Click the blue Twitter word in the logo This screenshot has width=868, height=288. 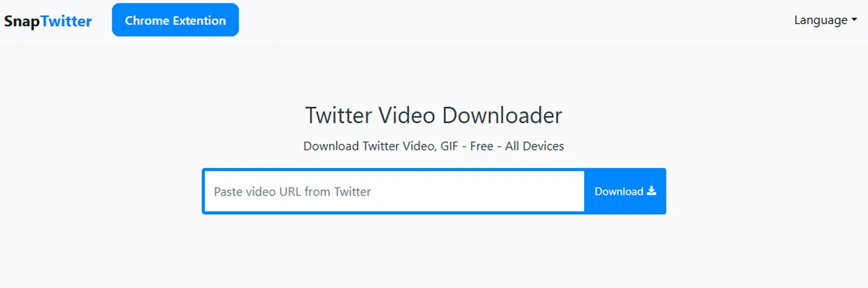[x=66, y=21]
